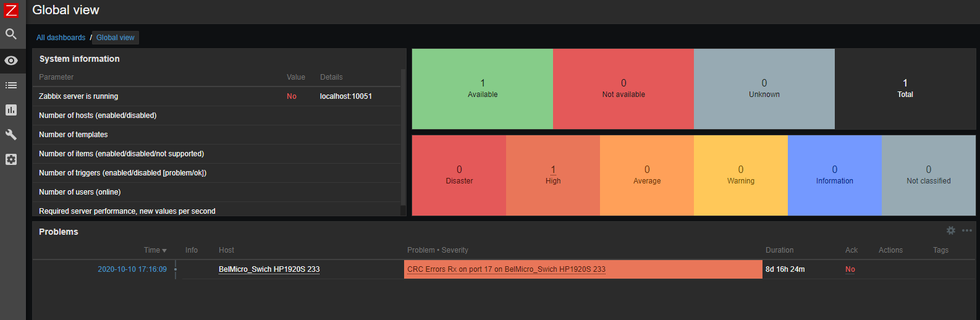Select the green Available hosts tile

(x=483, y=89)
